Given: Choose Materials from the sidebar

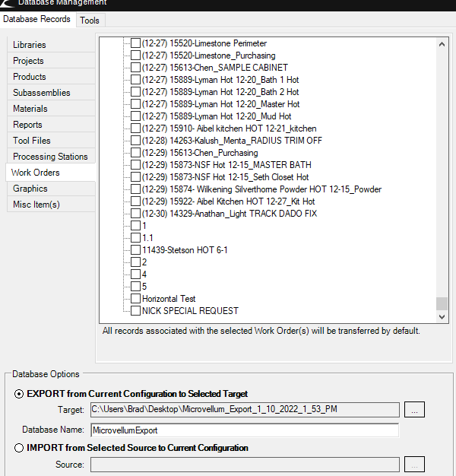Looking at the screenshot, I should 51,109.
